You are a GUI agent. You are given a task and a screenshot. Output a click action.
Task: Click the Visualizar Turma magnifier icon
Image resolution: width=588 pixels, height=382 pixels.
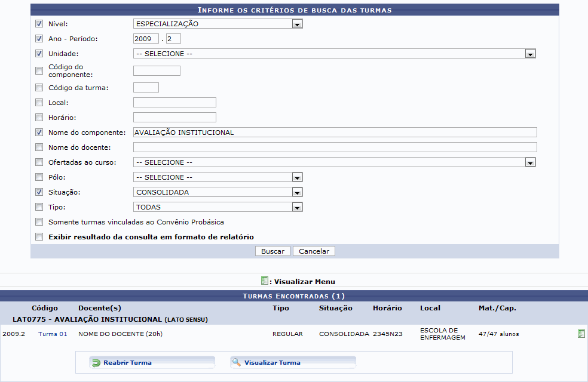237,363
